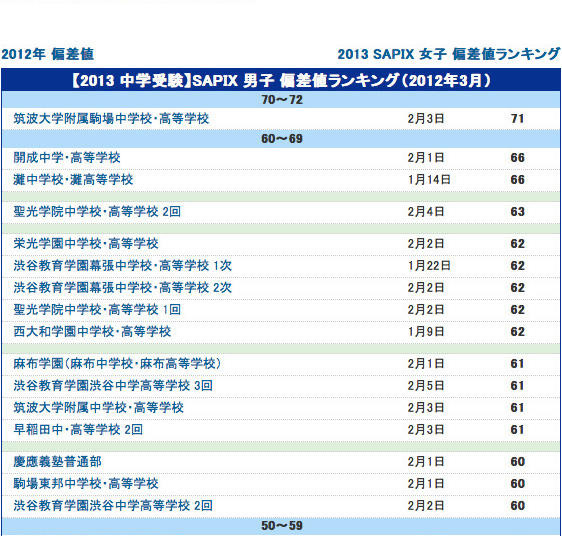Select 渋谷教育学園幕張中学校・高等学校 2次 entry

tap(123, 288)
